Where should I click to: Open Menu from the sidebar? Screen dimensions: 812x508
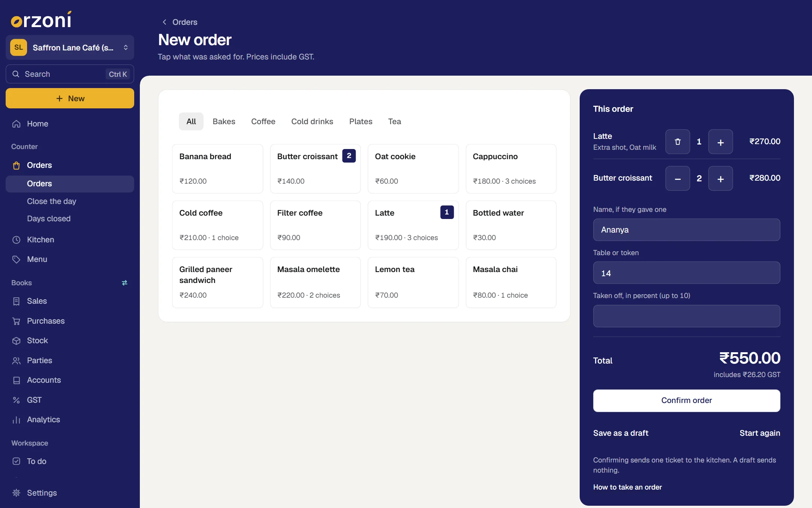point(70,259)
